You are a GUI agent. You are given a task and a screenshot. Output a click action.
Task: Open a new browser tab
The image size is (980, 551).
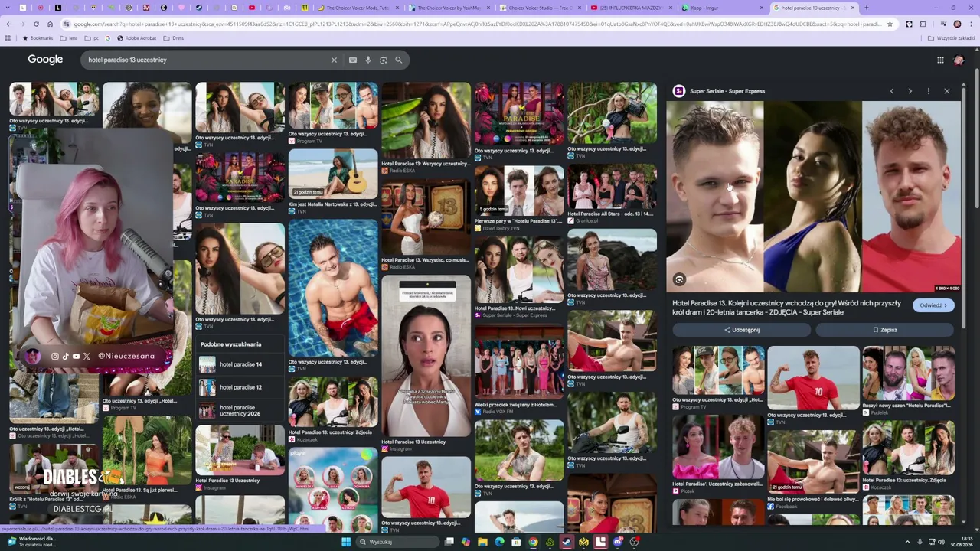point(866,8)
